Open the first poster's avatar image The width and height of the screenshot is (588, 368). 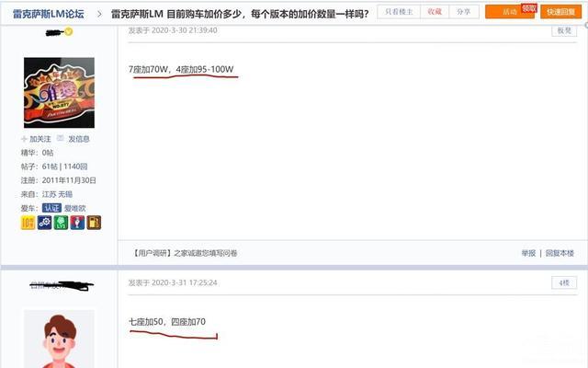tap(59, 93)
